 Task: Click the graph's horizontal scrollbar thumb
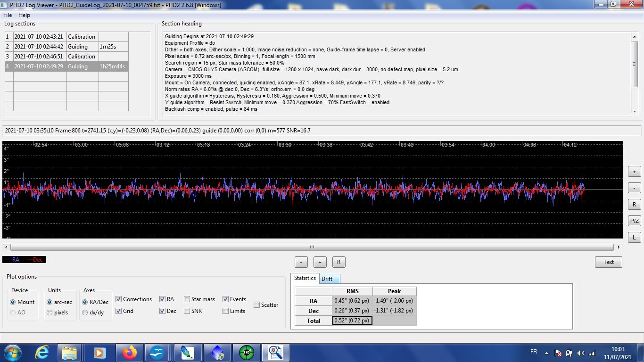pos(312,247)
